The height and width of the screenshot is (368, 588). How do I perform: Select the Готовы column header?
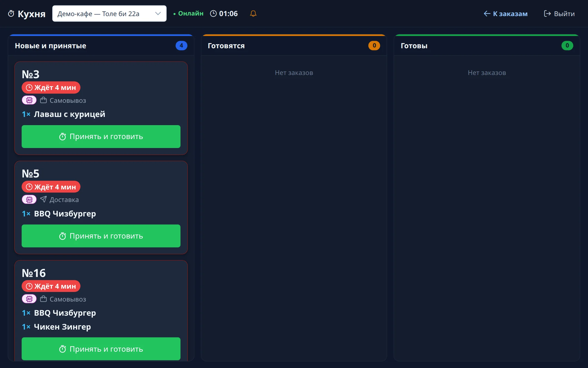[487, 46]
